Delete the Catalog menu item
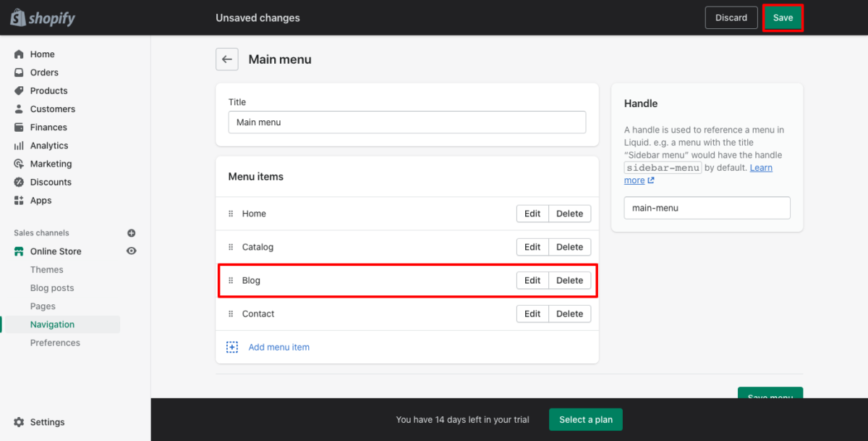This screenshot has height=441, width=868. (569, 247)
